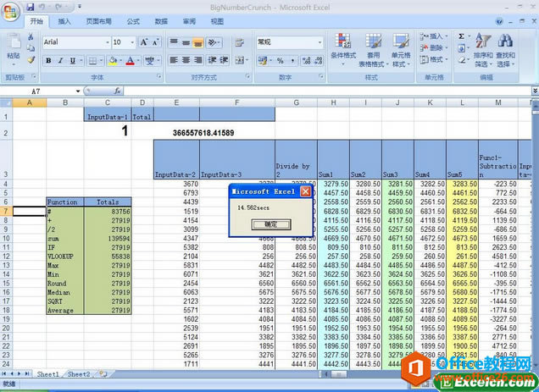Toggle align text left
Image resolution: width=539 pixels, height=392 pixels.
tap(174, 60)
